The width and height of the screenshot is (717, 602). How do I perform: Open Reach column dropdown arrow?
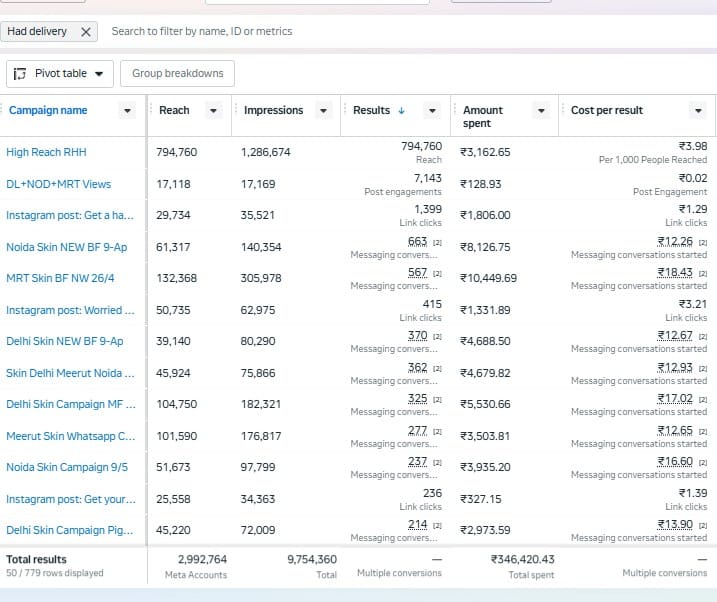213,111
